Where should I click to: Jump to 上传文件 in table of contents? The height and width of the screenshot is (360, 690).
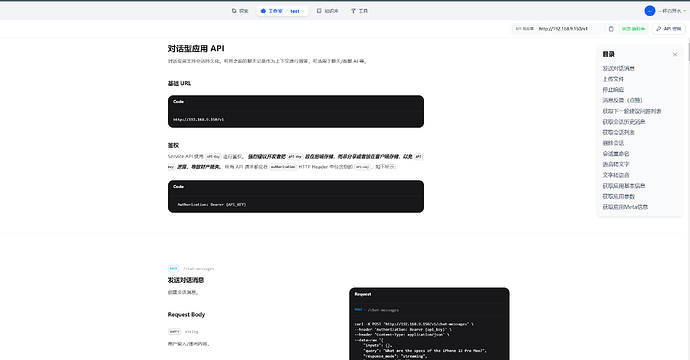coord(613,79)
